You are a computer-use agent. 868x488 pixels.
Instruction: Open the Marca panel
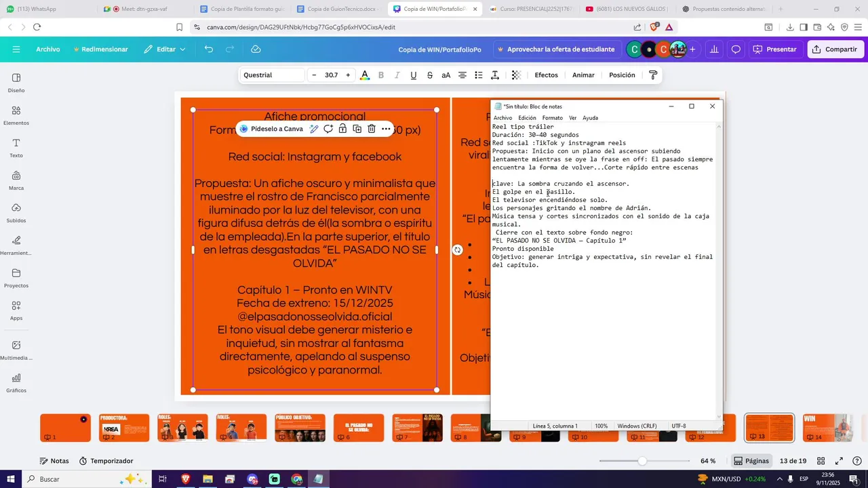(x=16, y=180)
